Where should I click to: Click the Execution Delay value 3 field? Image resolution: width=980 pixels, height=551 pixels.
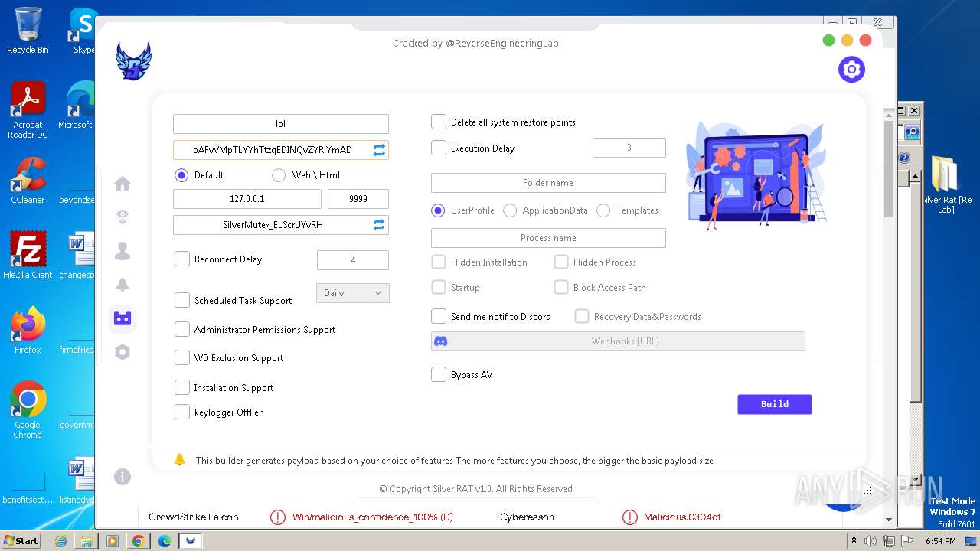tap(629, 148)
